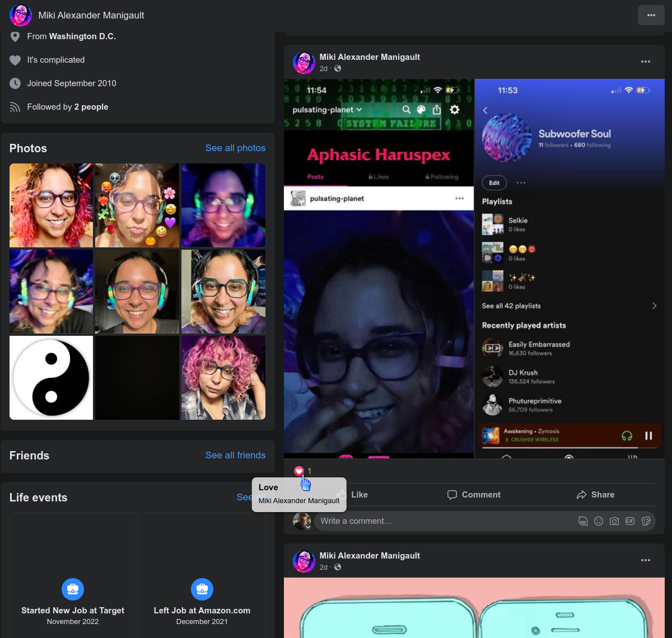
Task: Click the red Love reaction heart icon
Action: pyautogui.click(x=299, y=471)
